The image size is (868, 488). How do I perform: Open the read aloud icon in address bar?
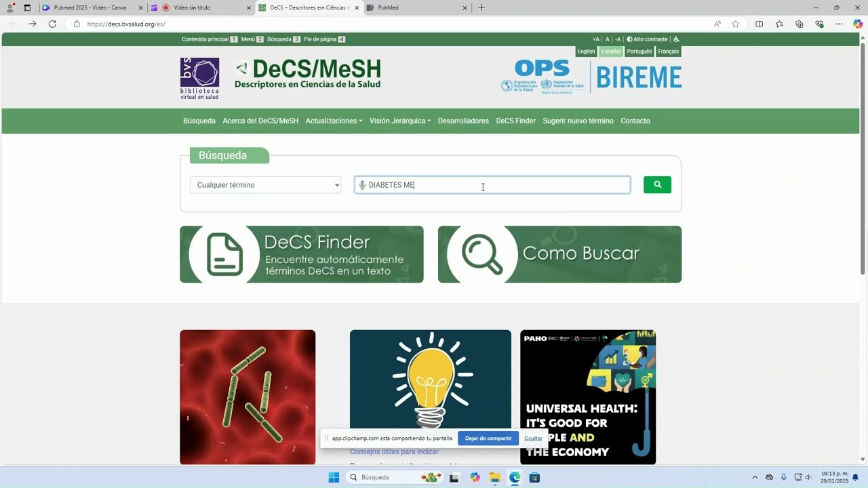click(717, 24)
